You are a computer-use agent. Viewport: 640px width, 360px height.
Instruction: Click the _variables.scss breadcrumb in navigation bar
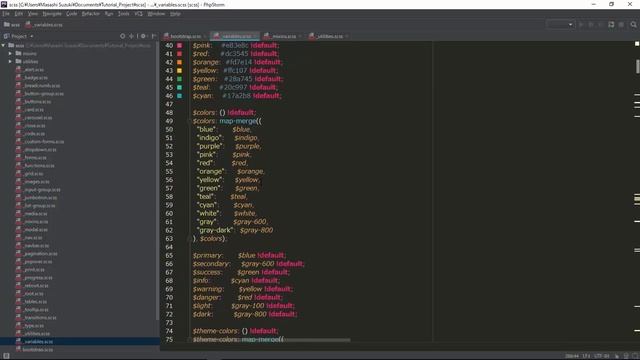(44, 25)
